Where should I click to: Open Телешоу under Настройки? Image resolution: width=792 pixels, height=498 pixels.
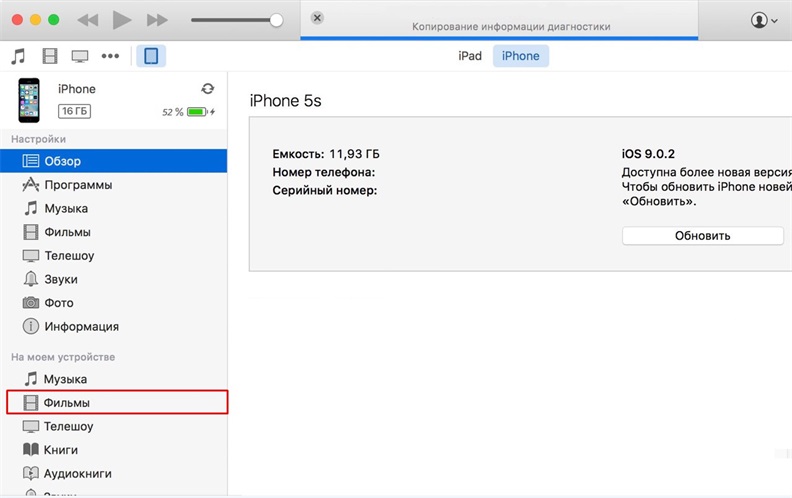coord(114,256)
